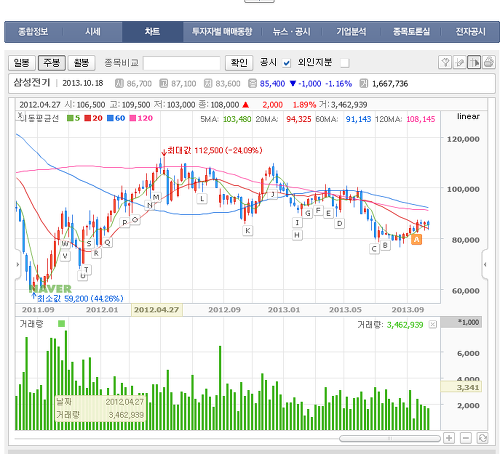Screen dimensions: 500x454
Task: Open the 시세 tab
Action: pyautogui.click(x=93, y=32)
